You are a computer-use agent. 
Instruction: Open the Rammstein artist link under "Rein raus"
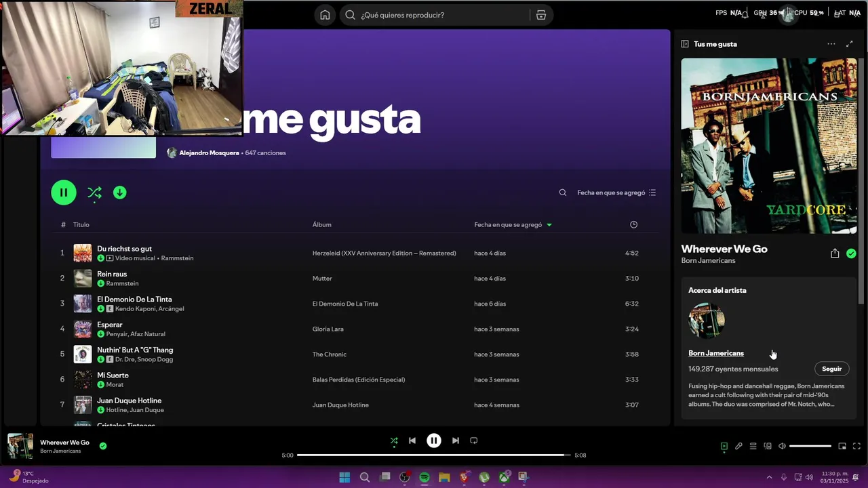pos(122,283)
